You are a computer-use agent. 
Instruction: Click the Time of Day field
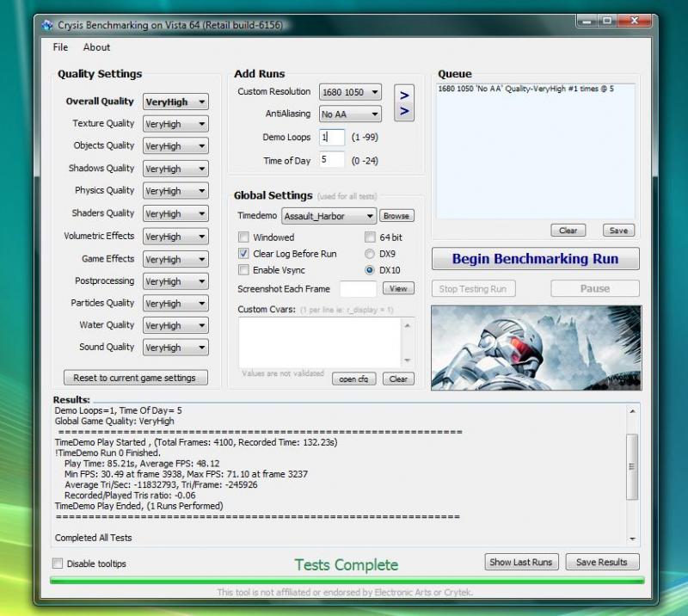click(x=332, y=159)
